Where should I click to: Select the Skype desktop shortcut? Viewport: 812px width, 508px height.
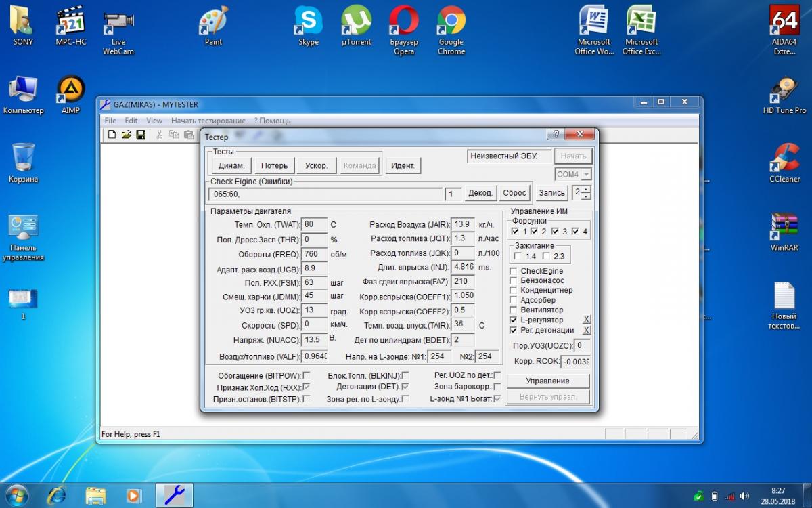pos(309,25)
